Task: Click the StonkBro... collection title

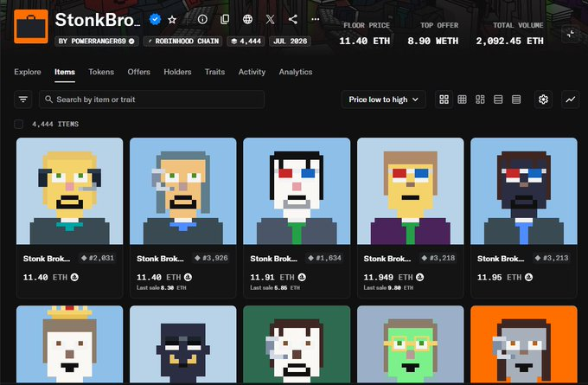Action: tap(98, 20)
